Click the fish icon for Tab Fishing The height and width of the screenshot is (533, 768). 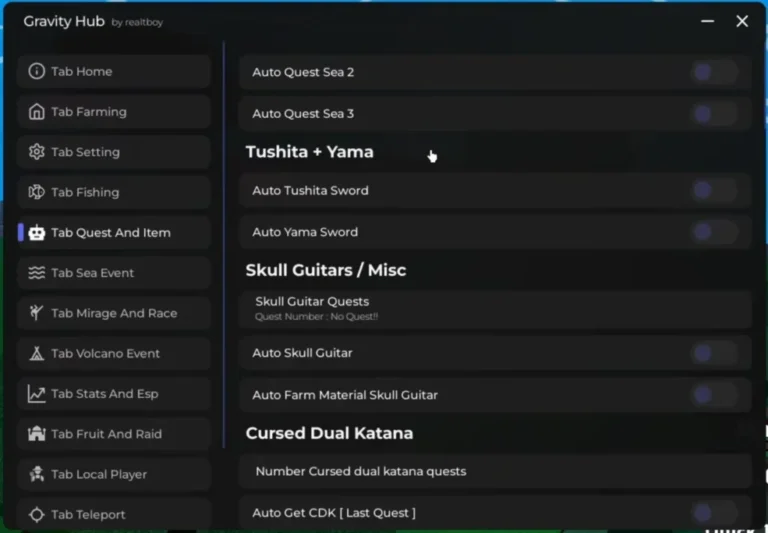[36, 192]
